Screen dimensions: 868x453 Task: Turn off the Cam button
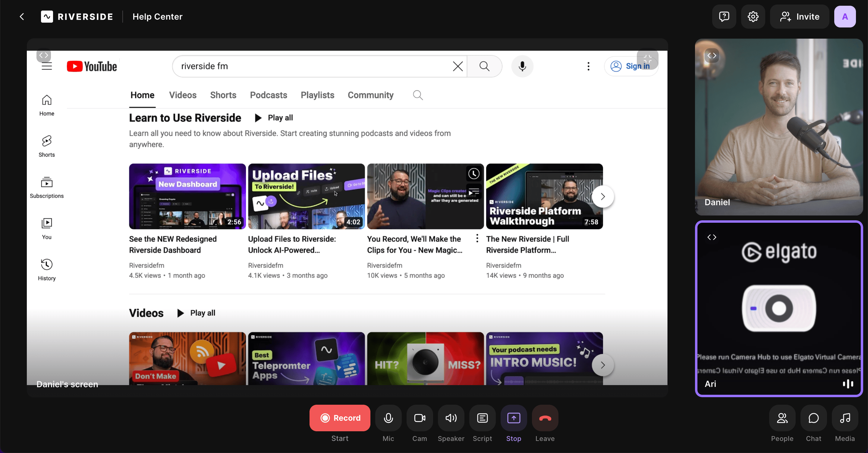click(420, 418)
